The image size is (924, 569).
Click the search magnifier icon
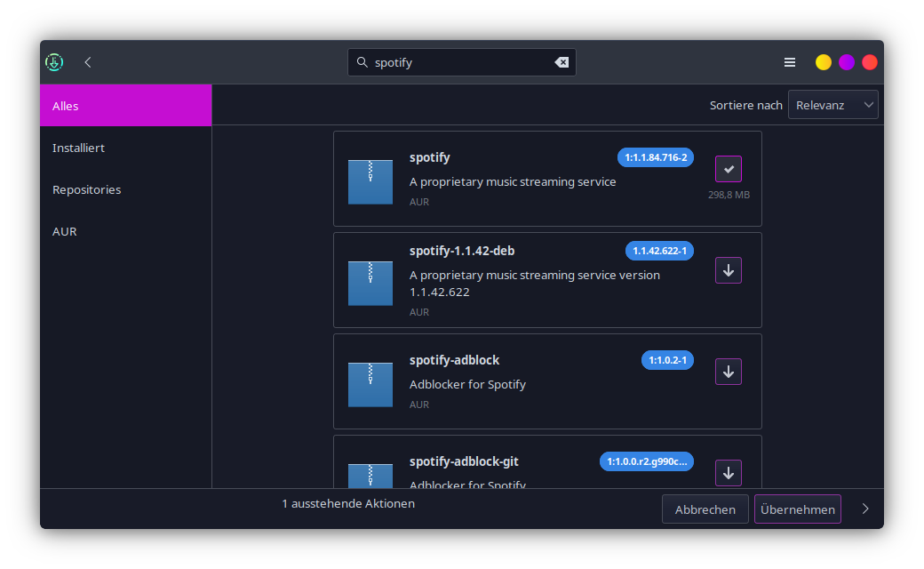click(x=362, y=62)
